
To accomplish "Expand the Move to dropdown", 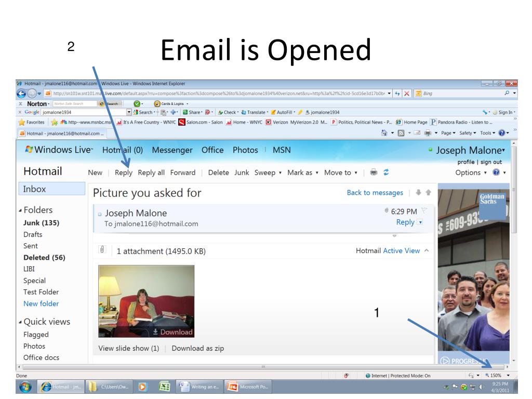I will 356,172.
